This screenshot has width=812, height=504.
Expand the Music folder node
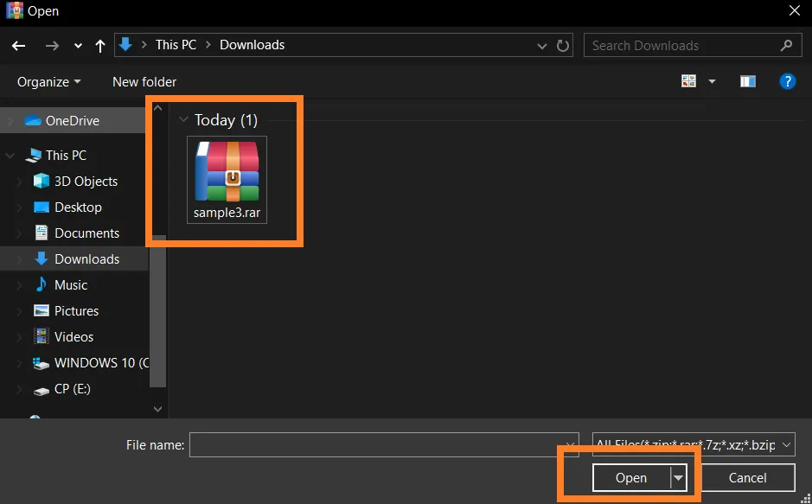point(19,285)
